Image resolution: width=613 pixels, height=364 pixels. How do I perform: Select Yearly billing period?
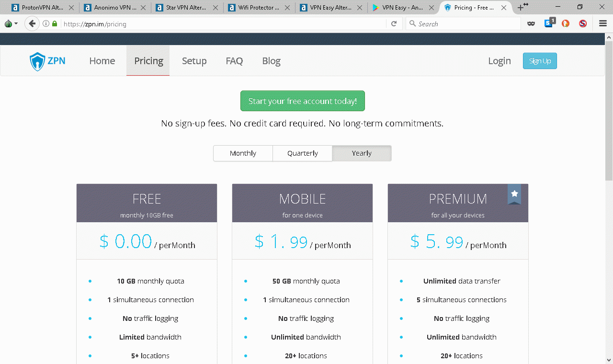pos(362,153)
